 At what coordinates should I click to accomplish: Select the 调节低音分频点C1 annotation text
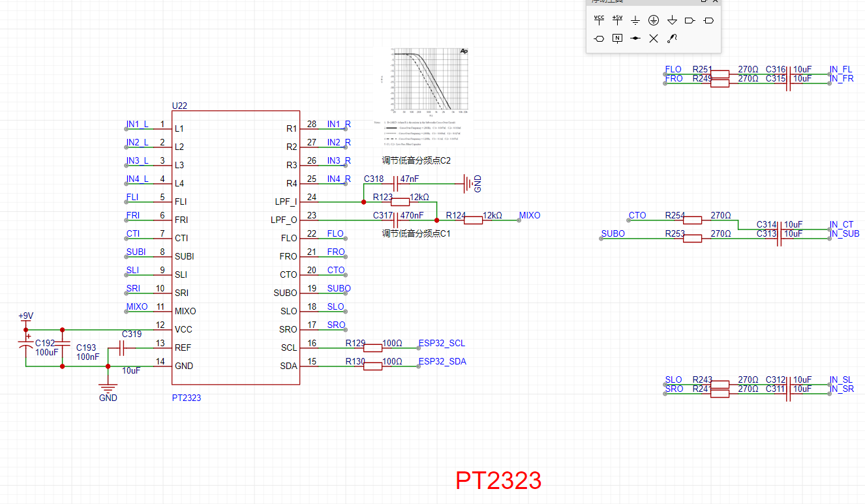pos(416,233)
